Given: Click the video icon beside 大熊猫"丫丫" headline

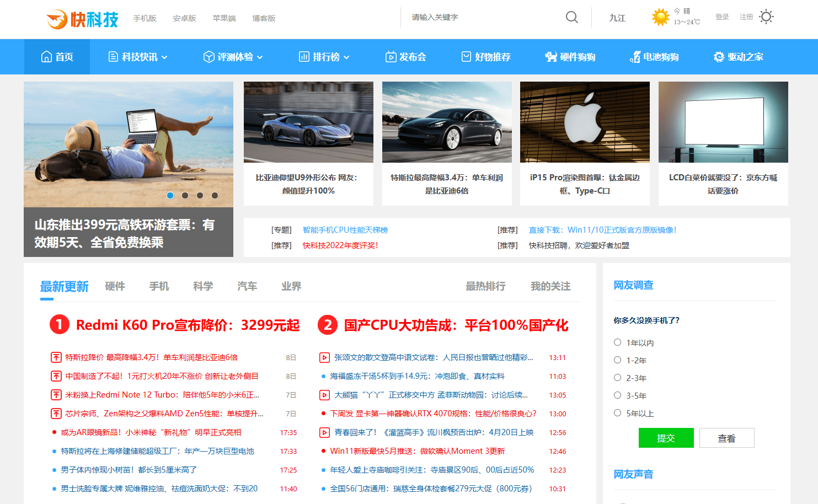Looking at the screenshot, I should click(x=325, y=395).
